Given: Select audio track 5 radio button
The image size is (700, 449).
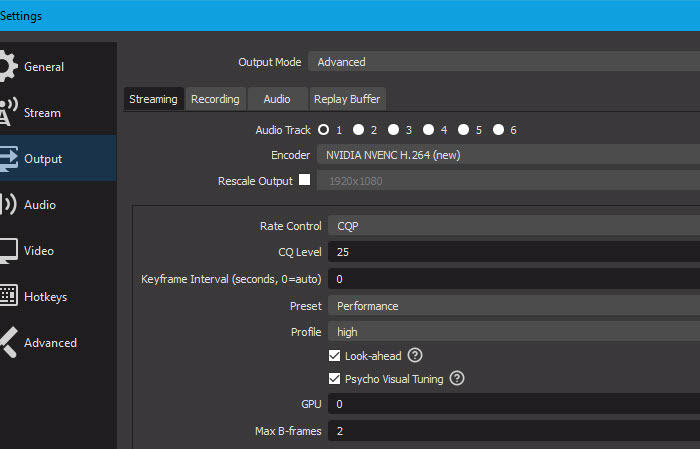Looking at the screenshot, I should (x=463, y=130).
